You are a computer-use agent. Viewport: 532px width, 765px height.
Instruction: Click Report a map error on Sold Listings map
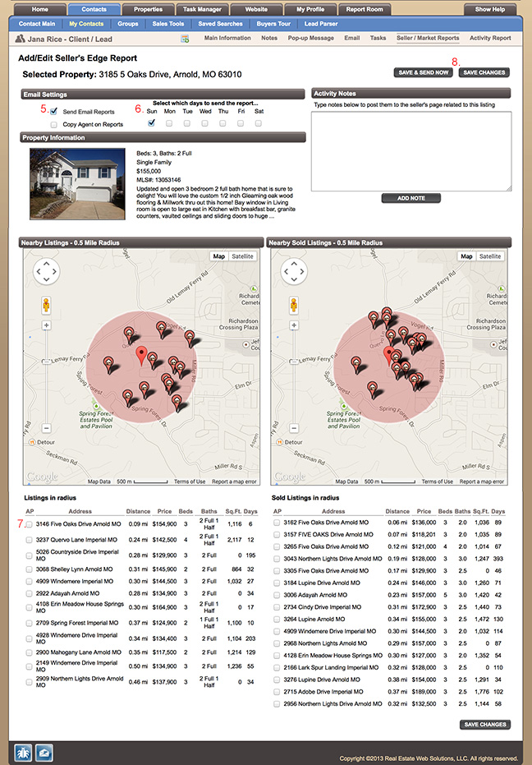pyautogui.click(x=482, y=482)
